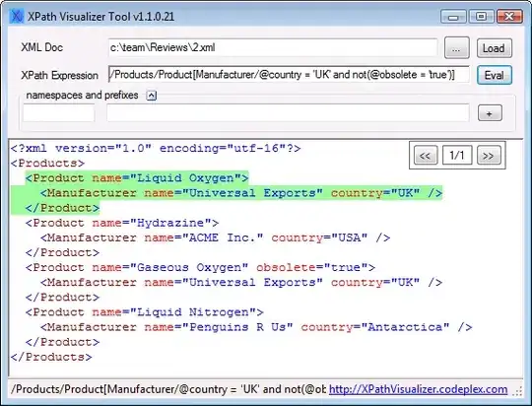Click the '+' add namespace button
Viewport: 532px width, 406px height.
490,113
